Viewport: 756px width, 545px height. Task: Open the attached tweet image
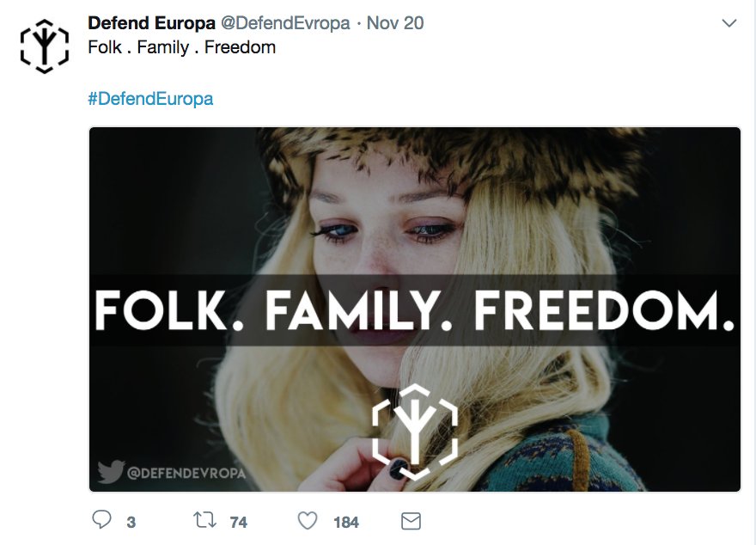(x=415, y=309)
